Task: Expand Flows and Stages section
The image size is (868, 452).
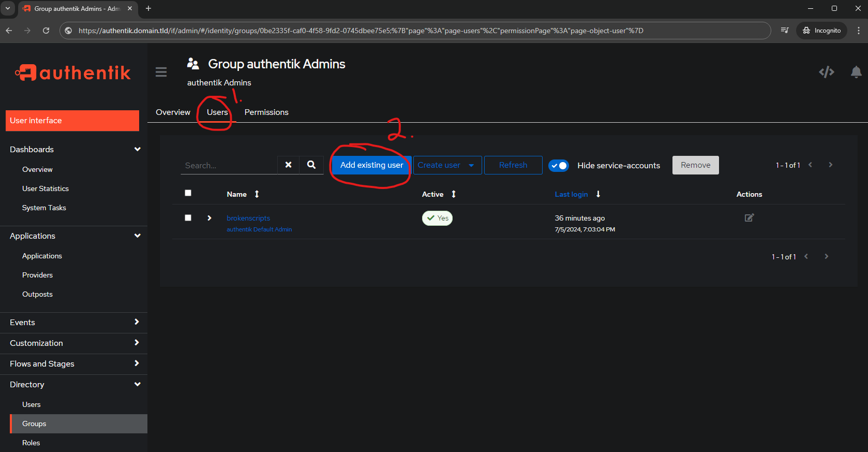Action: [73, 363]
